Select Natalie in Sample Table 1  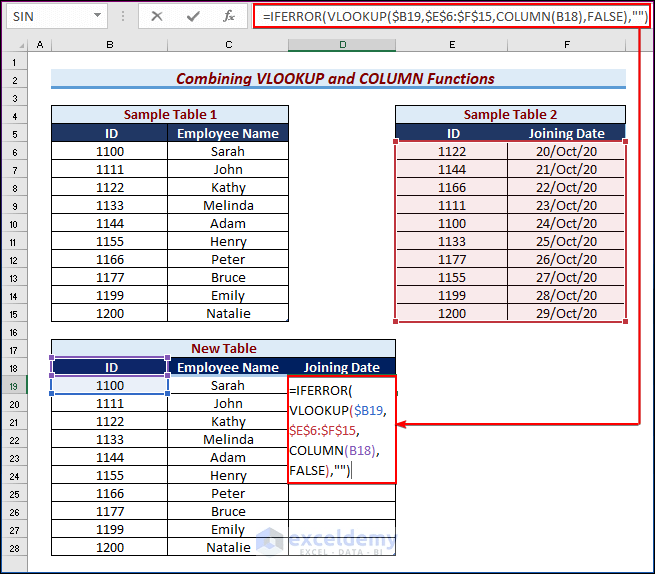pyautogui.click(x=228, y=313)
